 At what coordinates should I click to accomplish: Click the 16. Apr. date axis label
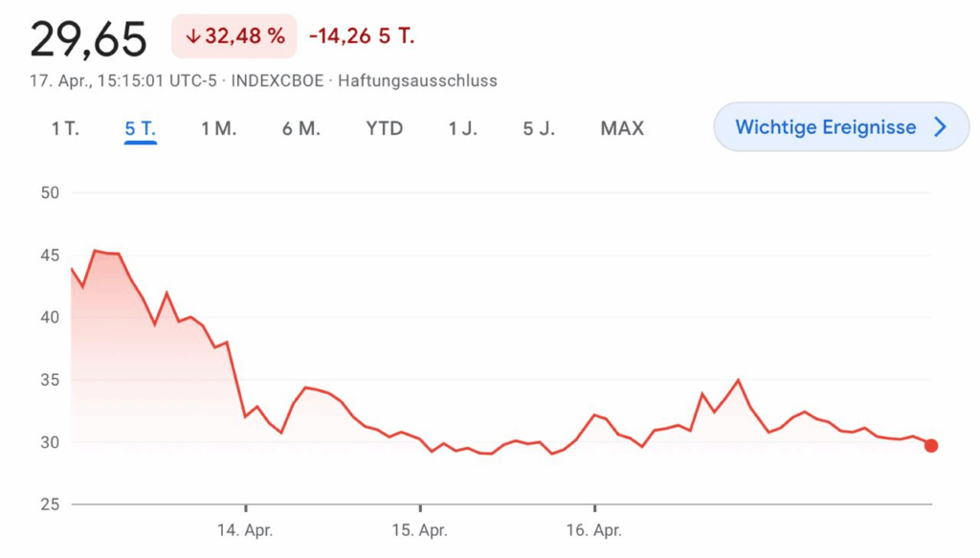594,529
